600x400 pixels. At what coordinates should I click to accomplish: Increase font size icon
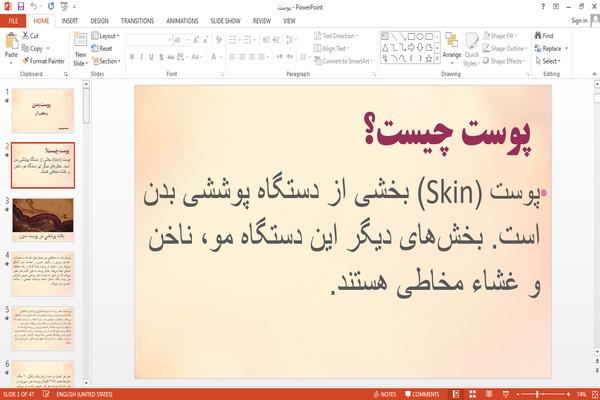[196, 40]
